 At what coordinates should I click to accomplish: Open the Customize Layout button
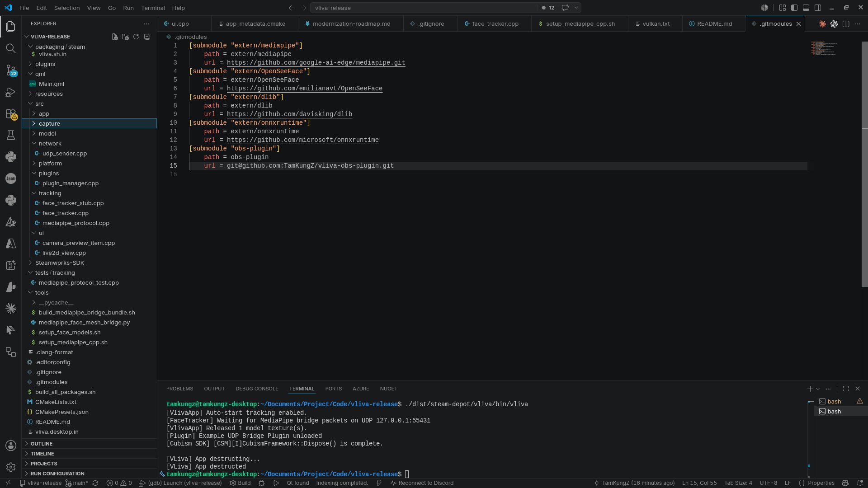tap(783, 8)
